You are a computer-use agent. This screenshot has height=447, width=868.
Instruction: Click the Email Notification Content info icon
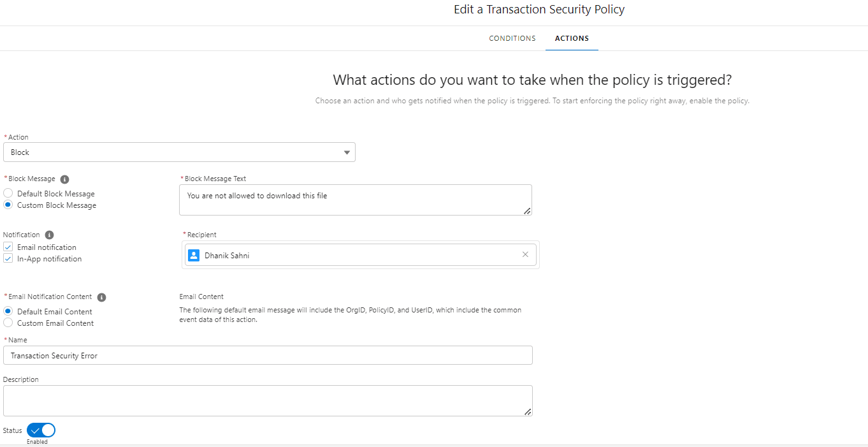click(101, 297)
